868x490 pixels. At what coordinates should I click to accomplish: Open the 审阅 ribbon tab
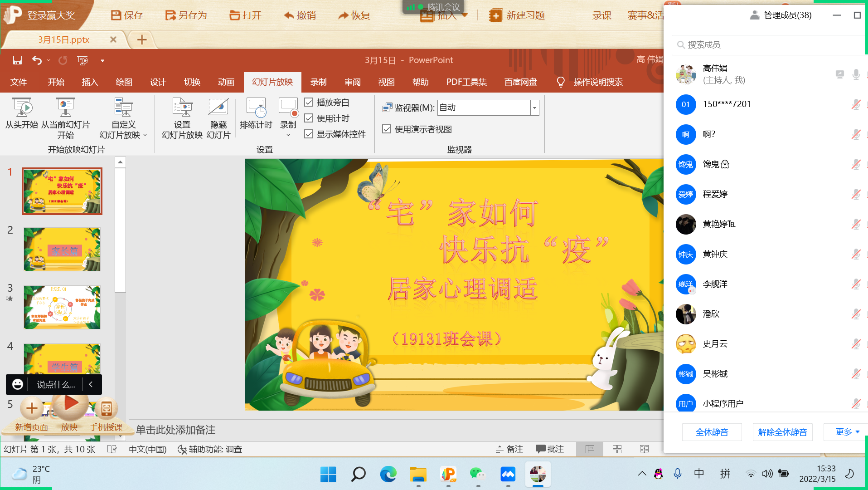352,82
